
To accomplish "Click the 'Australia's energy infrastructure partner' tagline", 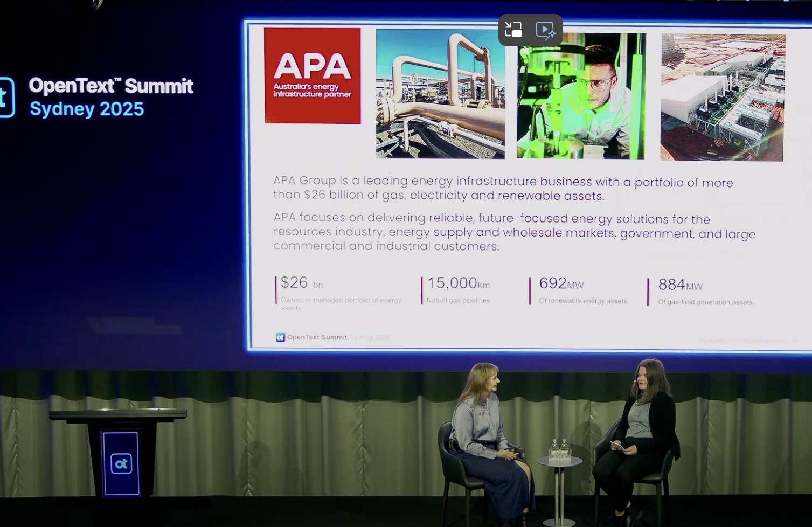I will click(313, 90).
